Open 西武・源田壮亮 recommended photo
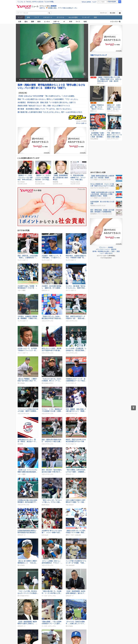 pos(28,244)
